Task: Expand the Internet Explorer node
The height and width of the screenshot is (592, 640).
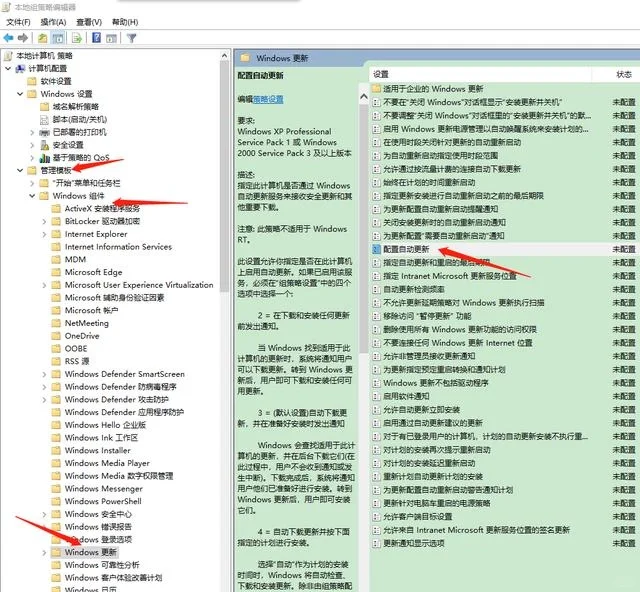Action: click(44, 234)
